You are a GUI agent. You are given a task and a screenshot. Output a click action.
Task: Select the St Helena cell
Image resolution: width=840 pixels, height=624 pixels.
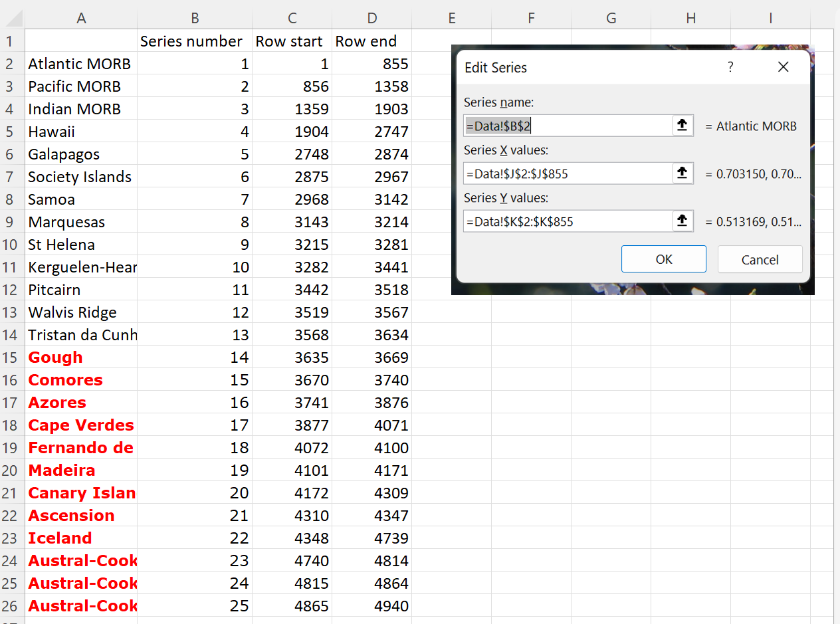pos(81,245)
